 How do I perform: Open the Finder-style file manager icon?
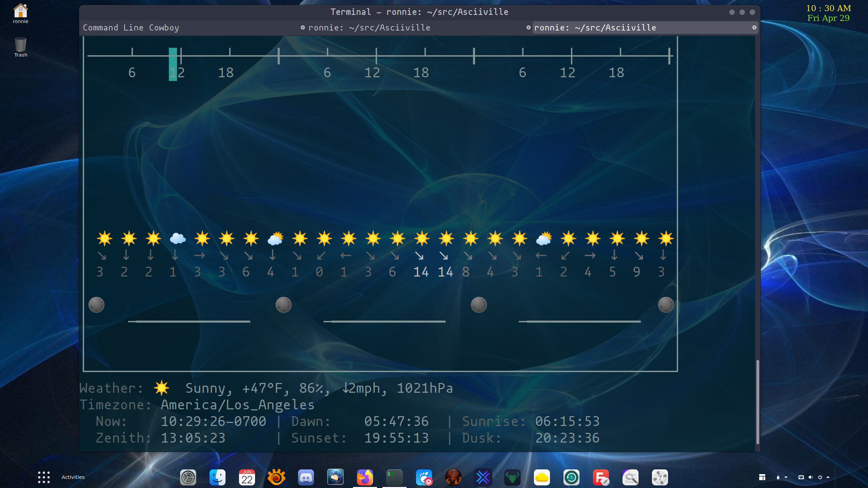click(217, 477)
